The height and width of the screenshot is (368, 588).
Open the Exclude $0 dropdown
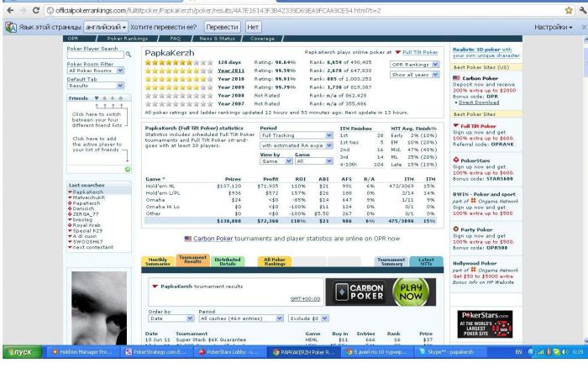308,318
